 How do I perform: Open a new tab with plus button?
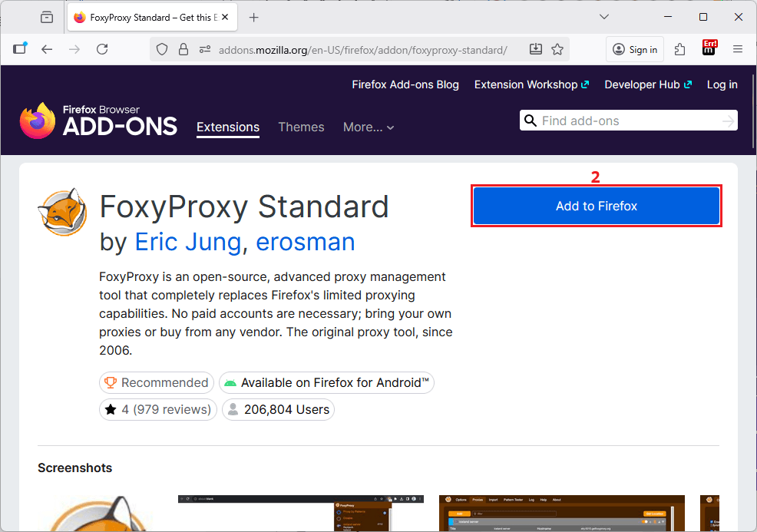[254, 17]
